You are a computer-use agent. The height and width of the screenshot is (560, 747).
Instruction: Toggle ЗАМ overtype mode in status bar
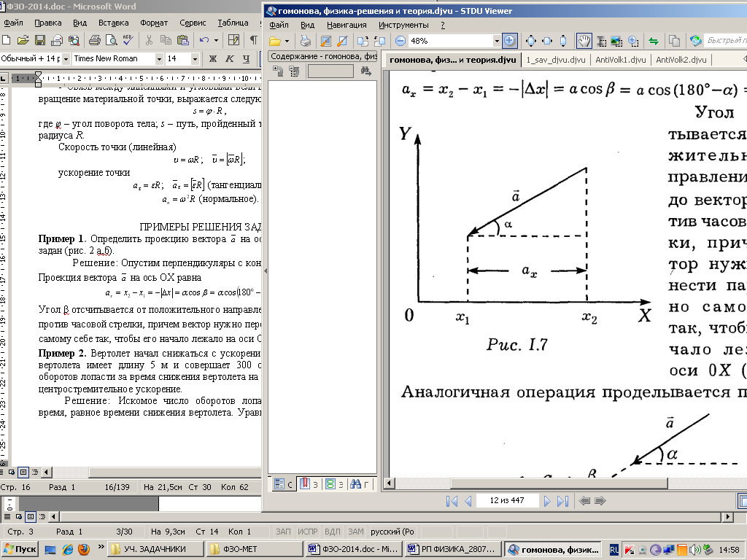[356, 532]
